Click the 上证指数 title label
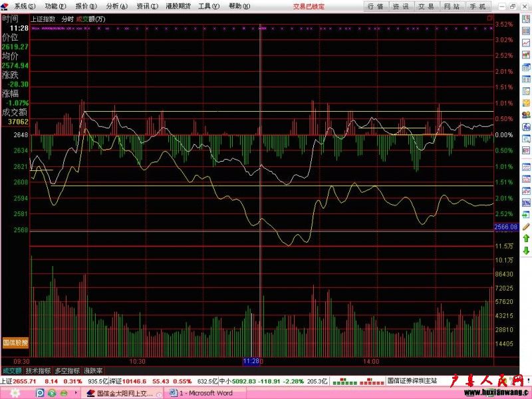532x399 pixels. (43, 19)
